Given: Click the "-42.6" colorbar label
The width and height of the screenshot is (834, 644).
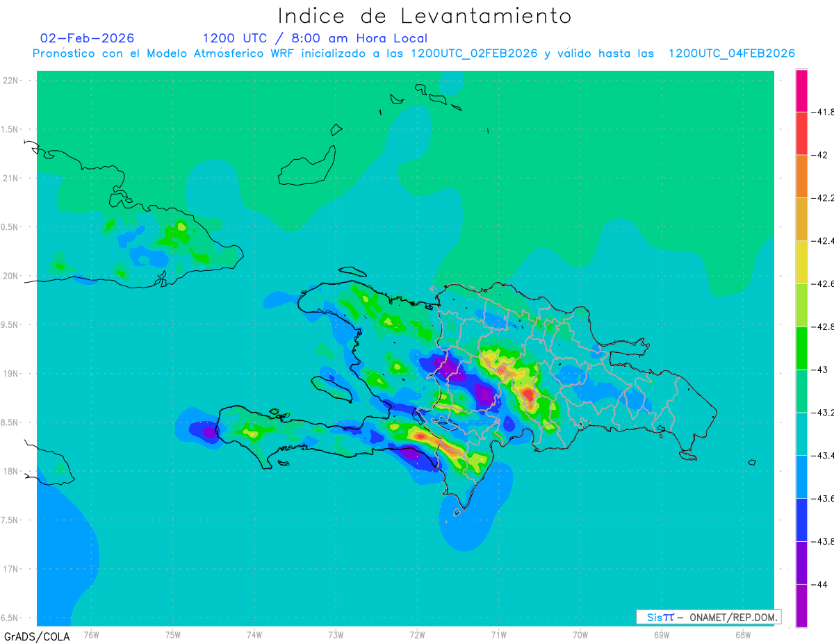Looking at the screenshot, I should tap(823, 284).
